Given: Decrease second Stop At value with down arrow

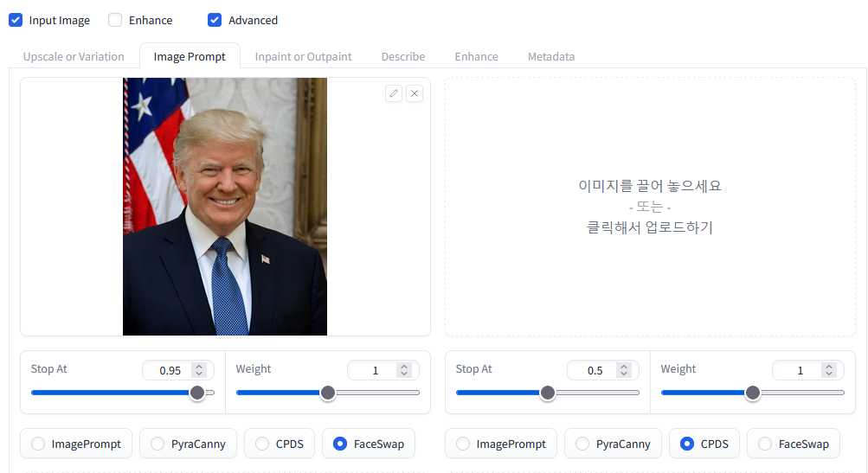Looking at the screenshot, I should coord(624,374).
